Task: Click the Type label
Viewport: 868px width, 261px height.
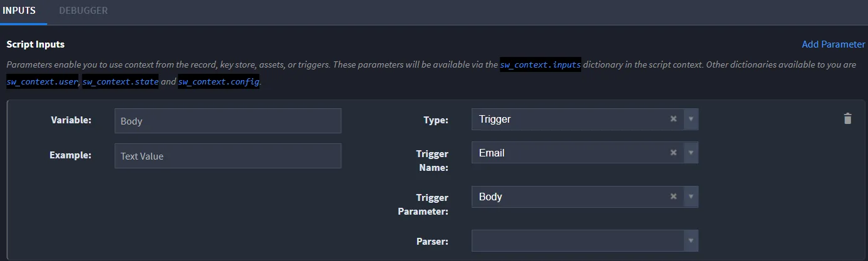Action: [x=436, y=120]
